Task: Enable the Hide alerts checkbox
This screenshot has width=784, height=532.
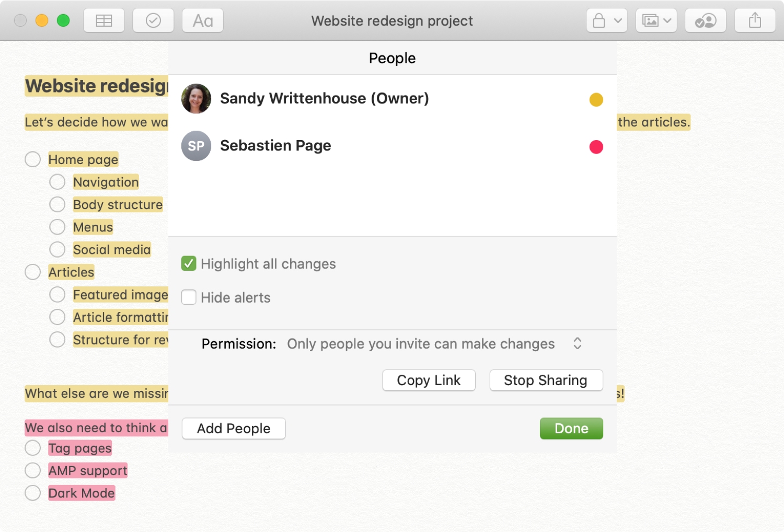Action: (x=189, y=297)
